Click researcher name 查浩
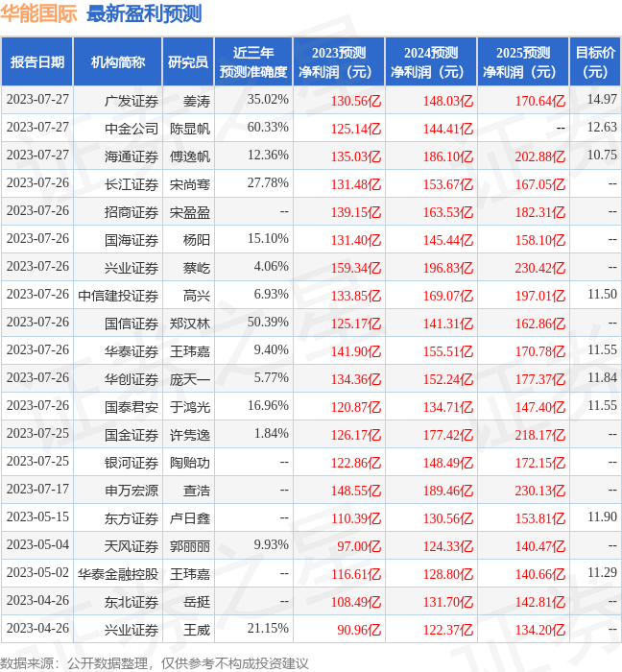The width and height of the screenshot is (622, 672). 197,492
